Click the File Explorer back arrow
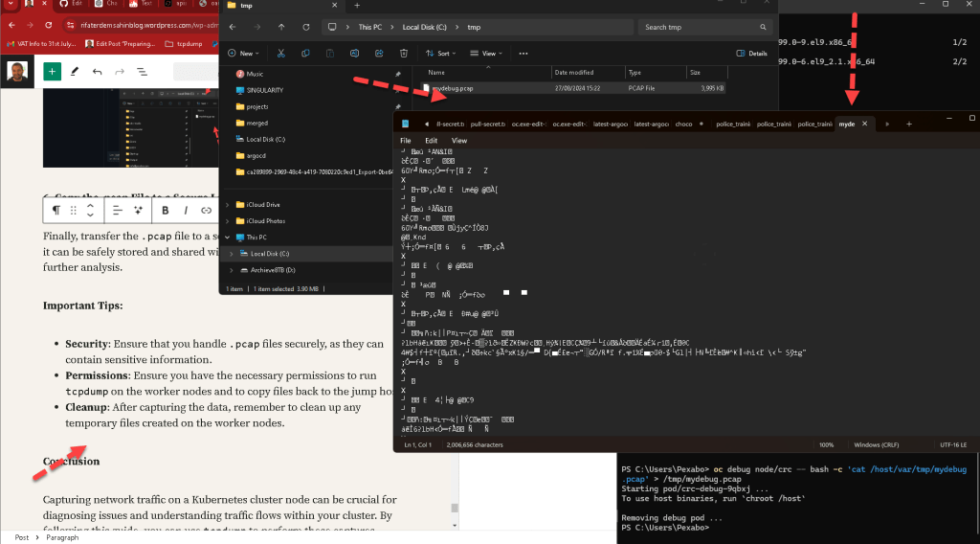Screen dimensions: 980x544 pos(233,27)
